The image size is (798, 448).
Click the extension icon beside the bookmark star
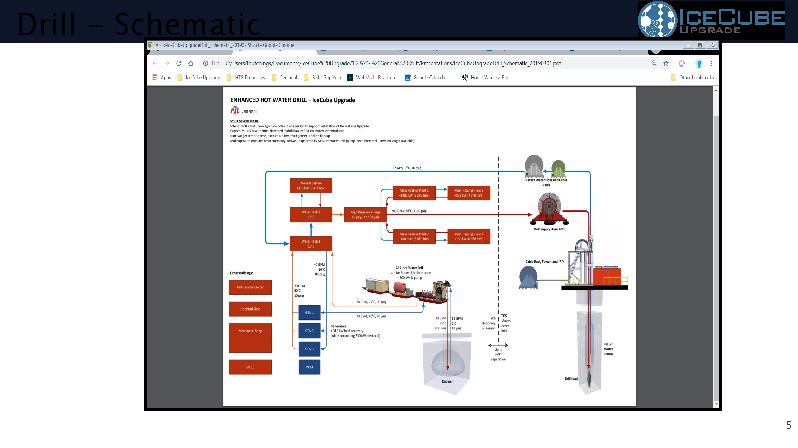(x=682, y=61)
